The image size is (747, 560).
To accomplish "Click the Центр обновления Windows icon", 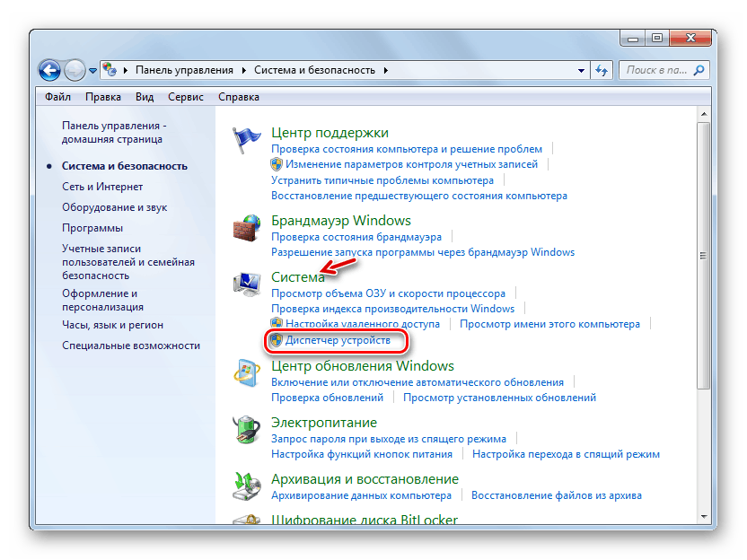I will coord(246,374).
